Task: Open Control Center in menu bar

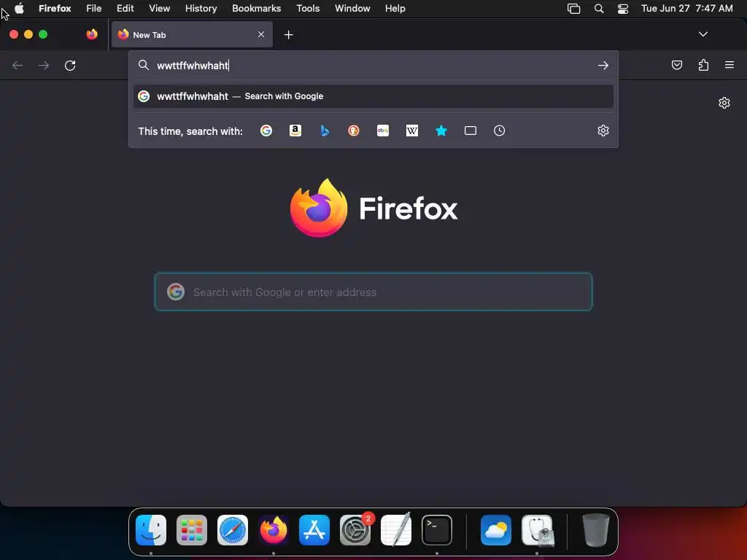Action: click(623, 9)
